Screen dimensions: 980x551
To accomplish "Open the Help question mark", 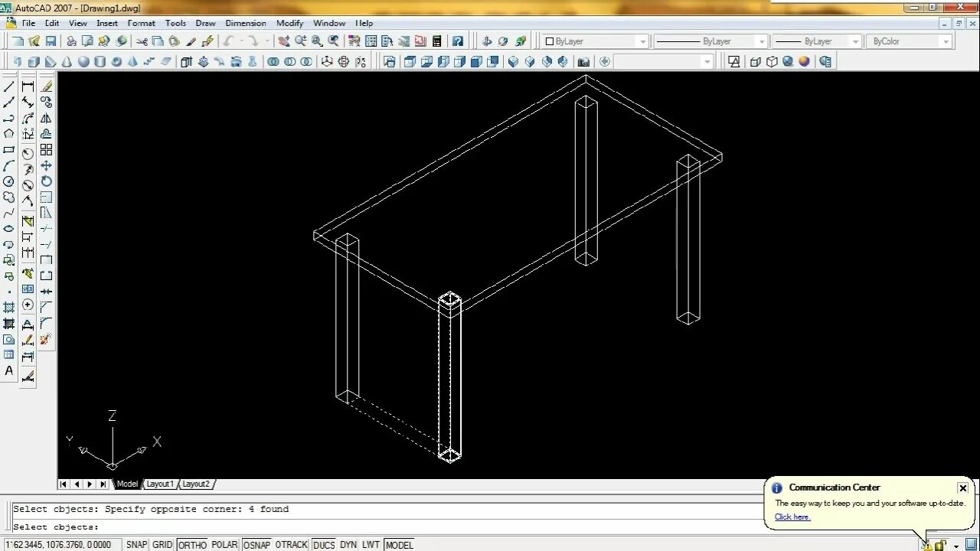I will [458, 41].
